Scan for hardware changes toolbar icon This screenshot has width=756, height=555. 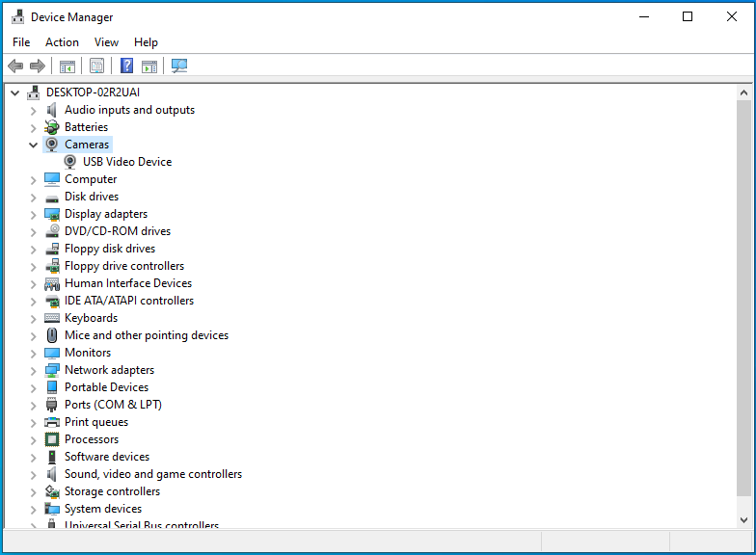point(179,66)
